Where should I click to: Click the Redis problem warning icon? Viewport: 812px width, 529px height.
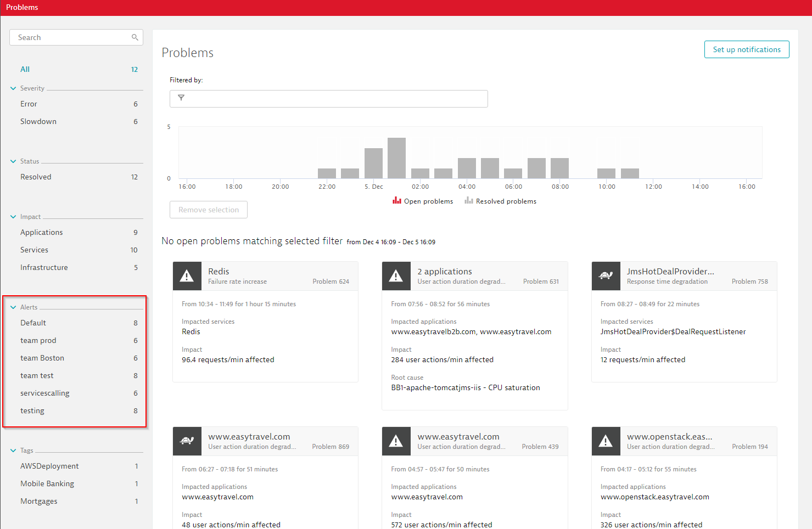click(x=187, y=276)
